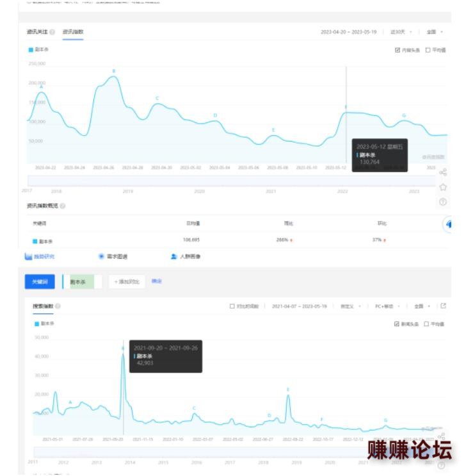
Task: Click marker F on search index chart
Action: pyautogui.click(x=321, y=419)
